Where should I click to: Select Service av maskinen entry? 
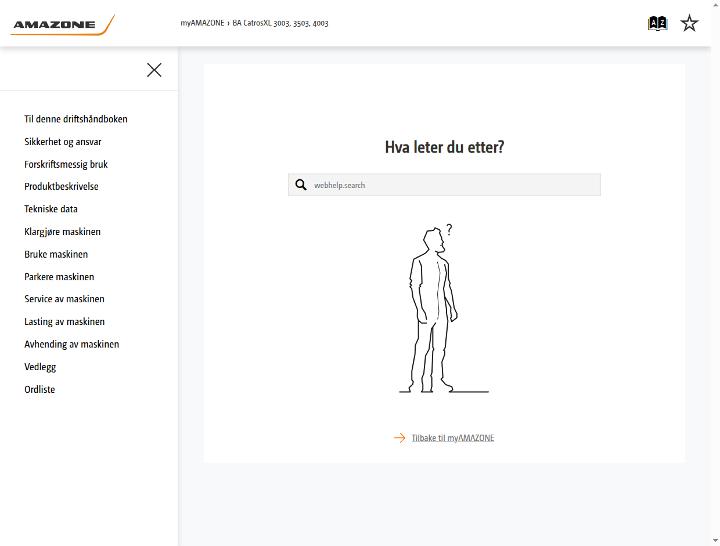point(64,299)
